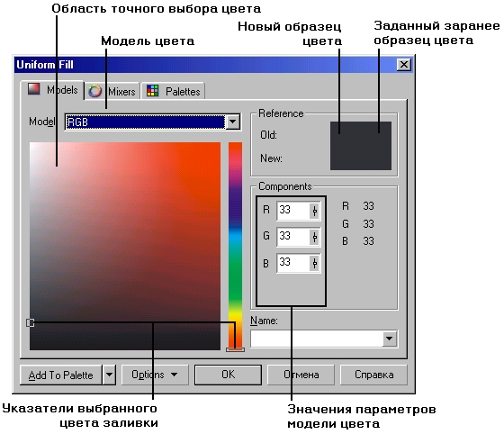Click the Отмена cancel button
The image size is (504, 434).
(x=301, y=375)
